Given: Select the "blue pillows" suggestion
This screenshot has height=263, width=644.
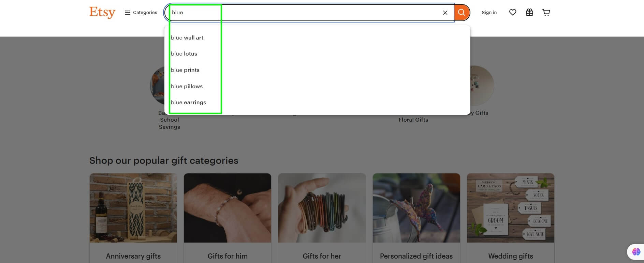Looking at the screenshot, I should [x=187, y=87].
